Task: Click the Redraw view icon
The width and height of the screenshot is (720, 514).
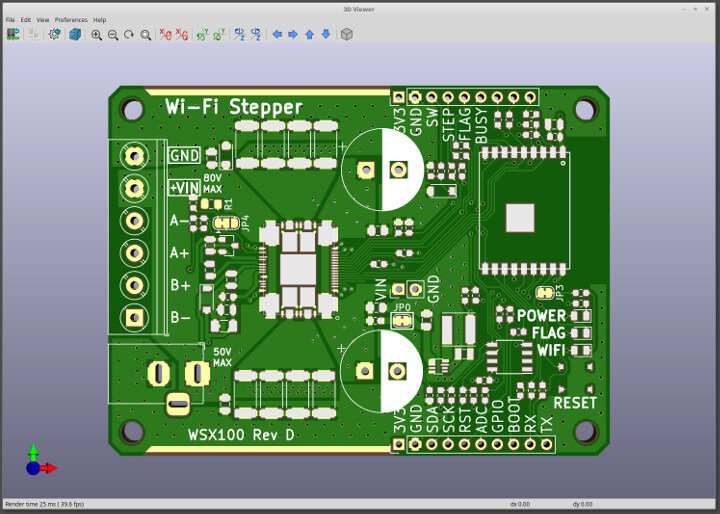Action: 129,34
